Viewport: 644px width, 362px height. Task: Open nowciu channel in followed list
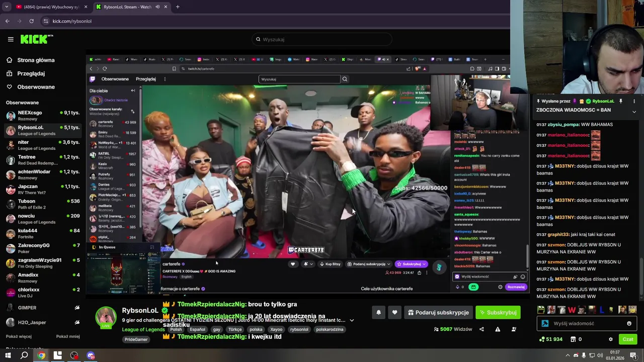[43, 219]
